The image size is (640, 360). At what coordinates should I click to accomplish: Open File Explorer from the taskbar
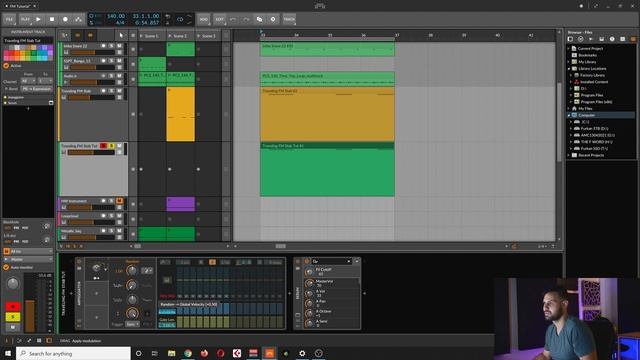171,353
